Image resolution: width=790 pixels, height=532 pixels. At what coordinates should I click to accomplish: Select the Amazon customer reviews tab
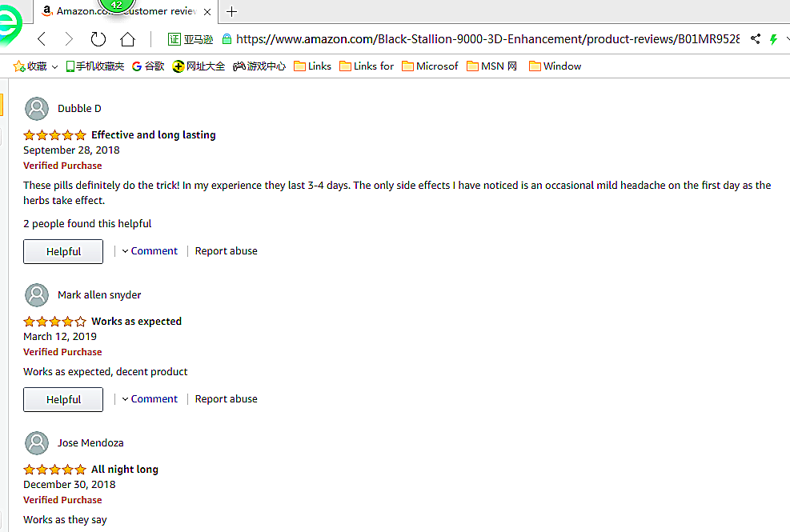click(x=120, y=11)
